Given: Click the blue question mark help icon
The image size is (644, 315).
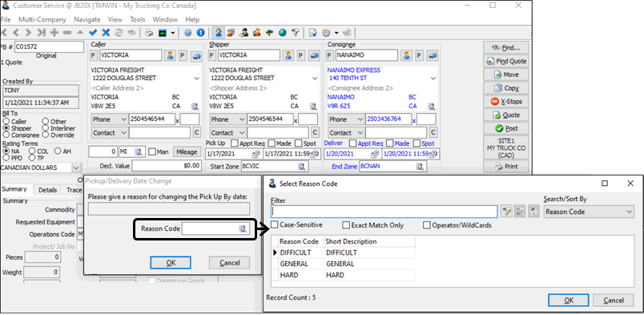Looking at the screenshot, I should coord(187,33).
